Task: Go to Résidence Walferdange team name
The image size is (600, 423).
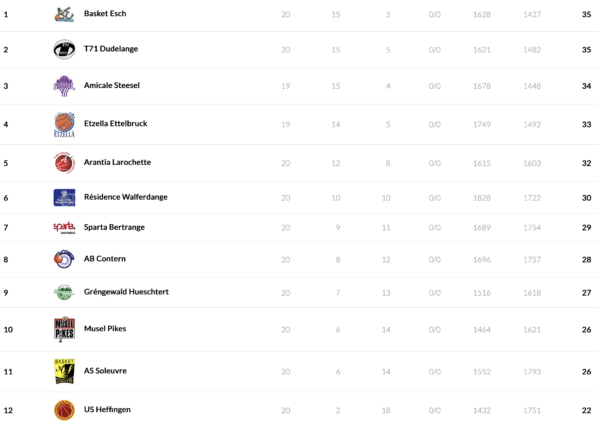Action: pyautogui.click(x=126, y=197)
